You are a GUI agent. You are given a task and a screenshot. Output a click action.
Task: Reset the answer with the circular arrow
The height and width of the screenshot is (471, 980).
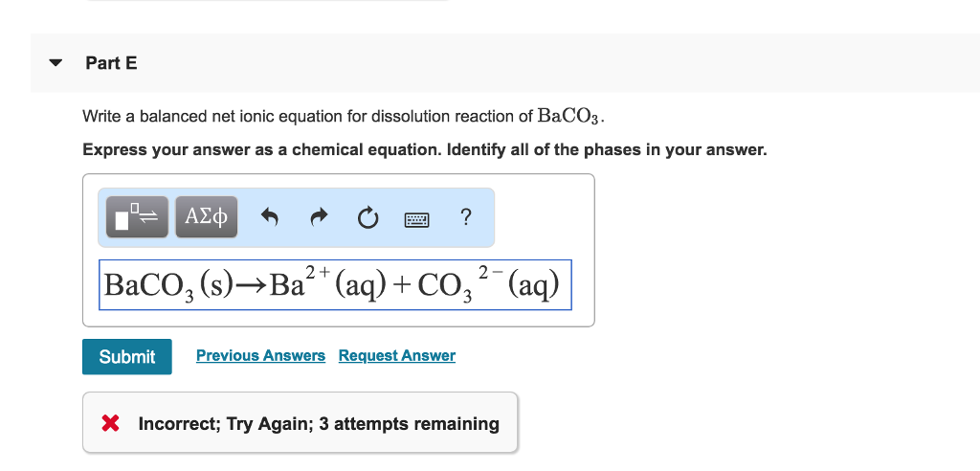click(367, 219)
